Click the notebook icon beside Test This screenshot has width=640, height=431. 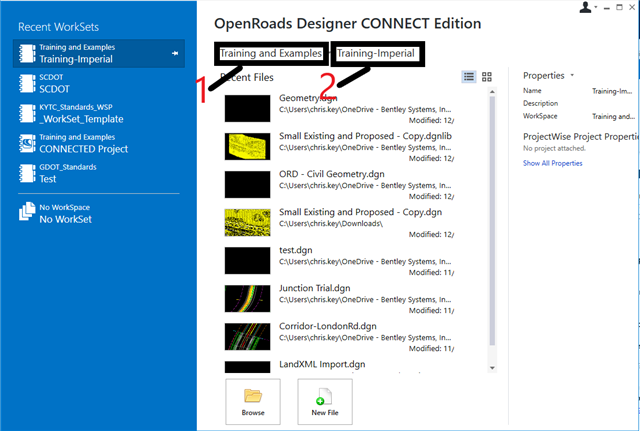coord(27,173)
